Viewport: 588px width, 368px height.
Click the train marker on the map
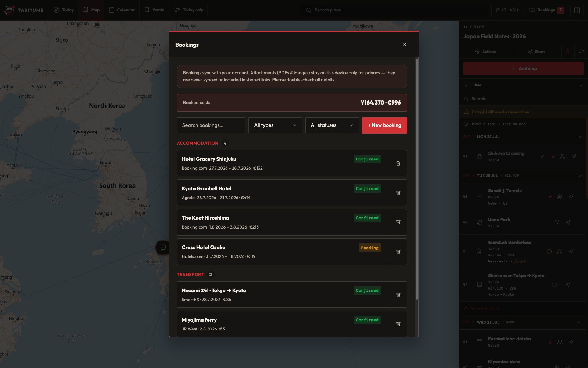[x=163, y=247]
